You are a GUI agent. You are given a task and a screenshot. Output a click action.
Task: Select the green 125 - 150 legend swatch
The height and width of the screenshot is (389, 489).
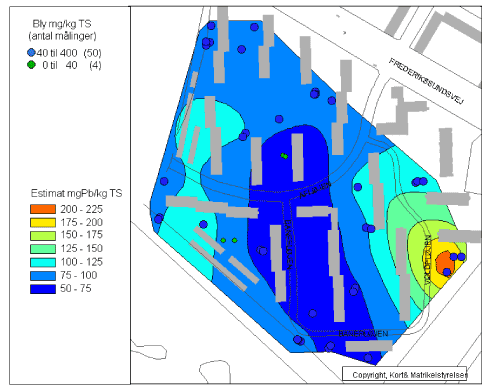[43, 249]
